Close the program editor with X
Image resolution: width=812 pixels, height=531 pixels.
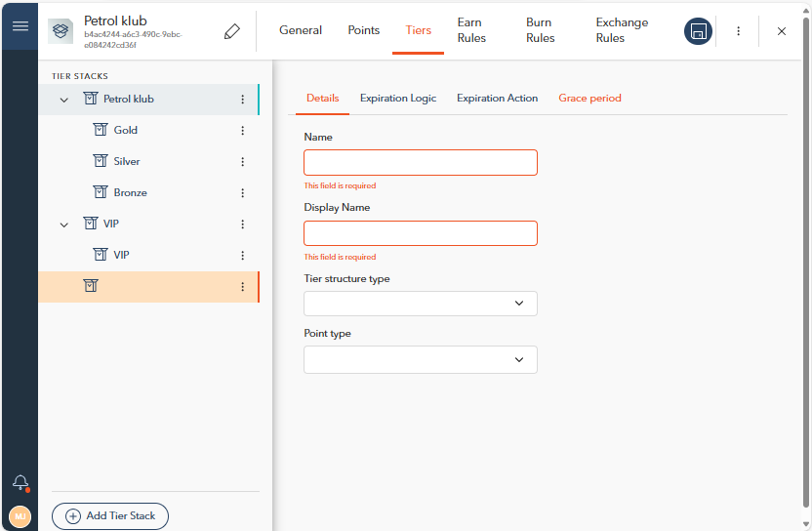tap(782, 31)
